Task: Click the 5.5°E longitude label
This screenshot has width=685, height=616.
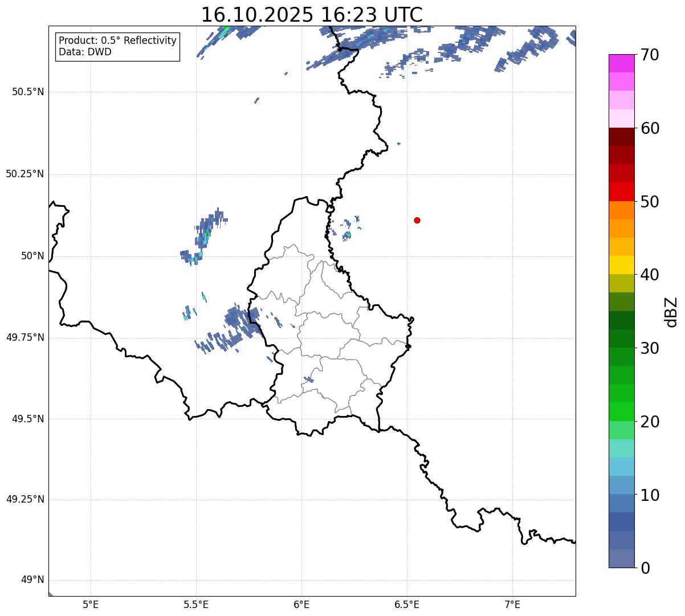Action: point(196,604)
